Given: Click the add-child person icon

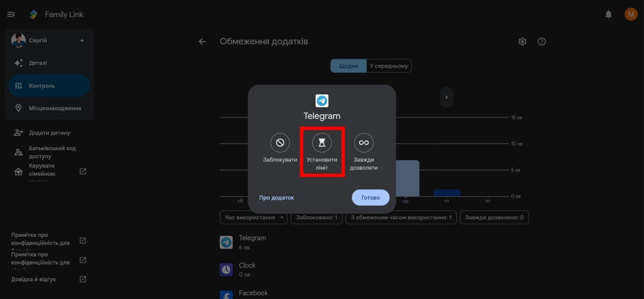Looking at the screenshot, I should 18,133.
